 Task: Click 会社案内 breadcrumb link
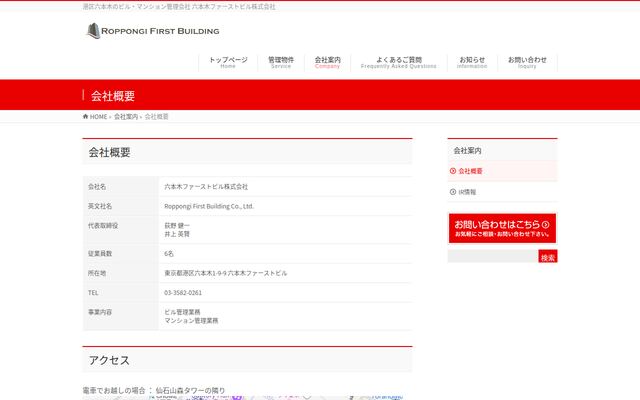[126, 117]
